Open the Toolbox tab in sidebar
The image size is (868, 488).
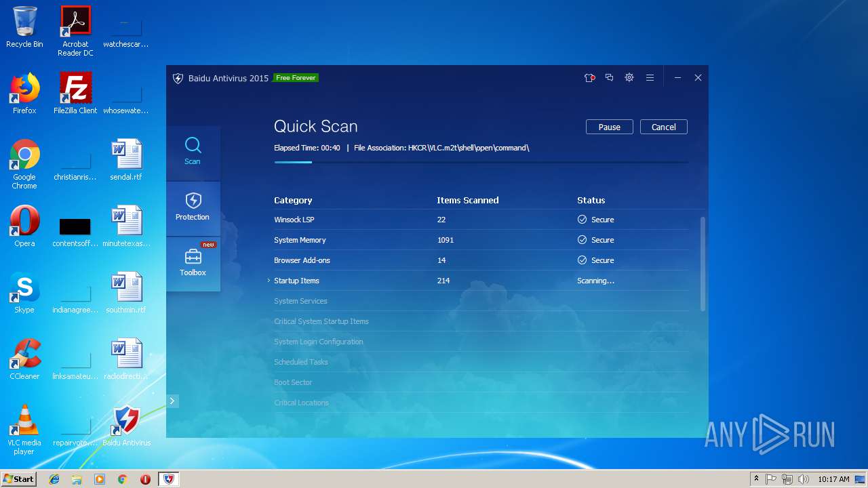(193, 264)
